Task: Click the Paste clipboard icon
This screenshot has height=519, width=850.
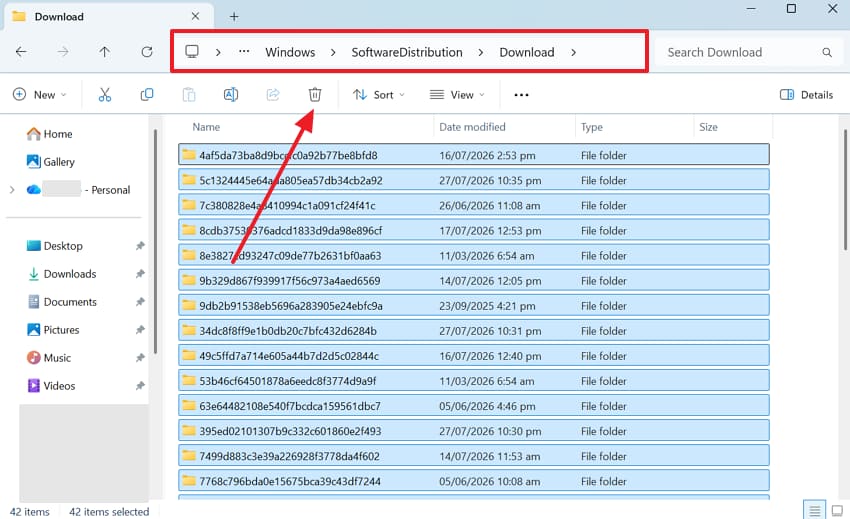Action: click(189, 95)
